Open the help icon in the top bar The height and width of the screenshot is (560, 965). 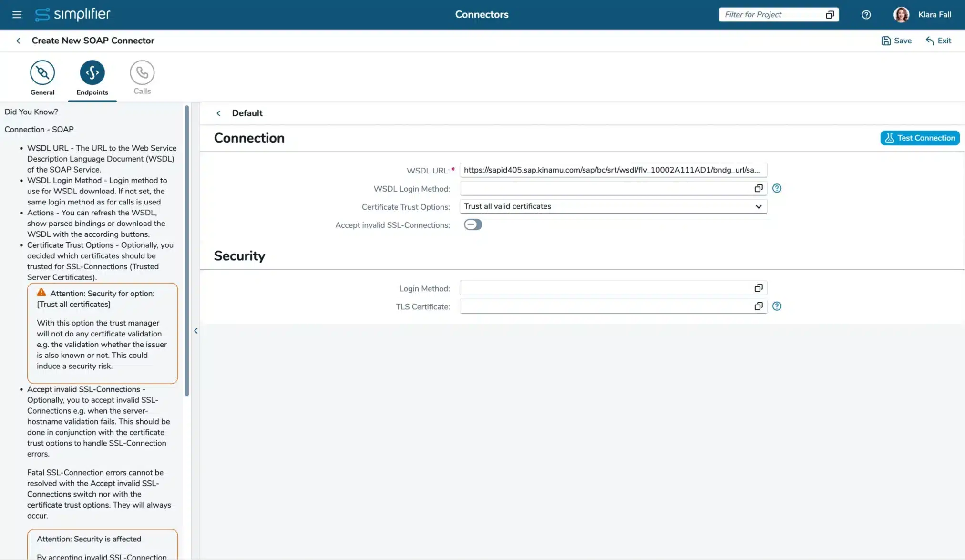click(x=866, y=14)
